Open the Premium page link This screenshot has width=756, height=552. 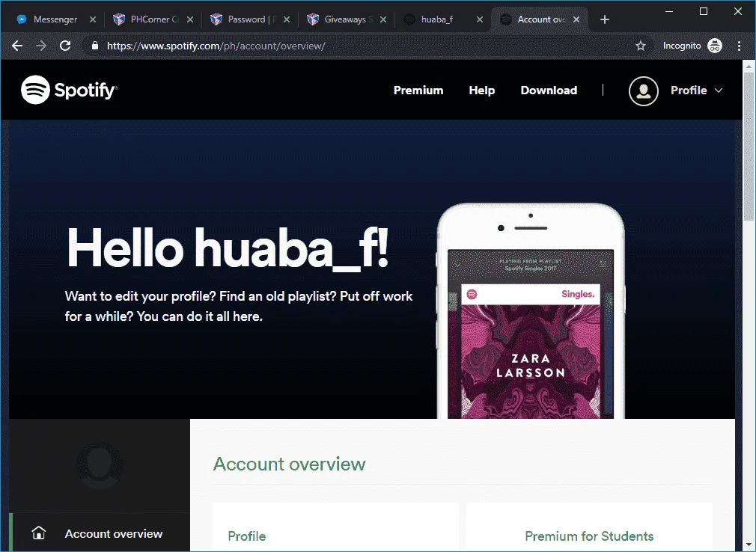[x=418, y=90]
